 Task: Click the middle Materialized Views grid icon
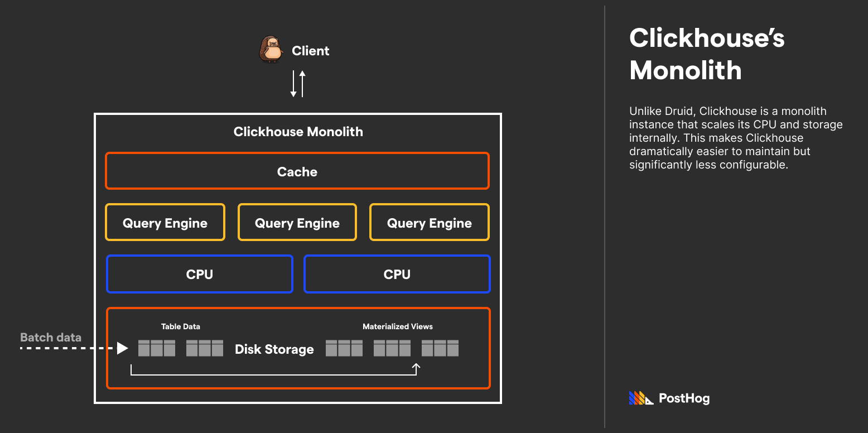392,348
